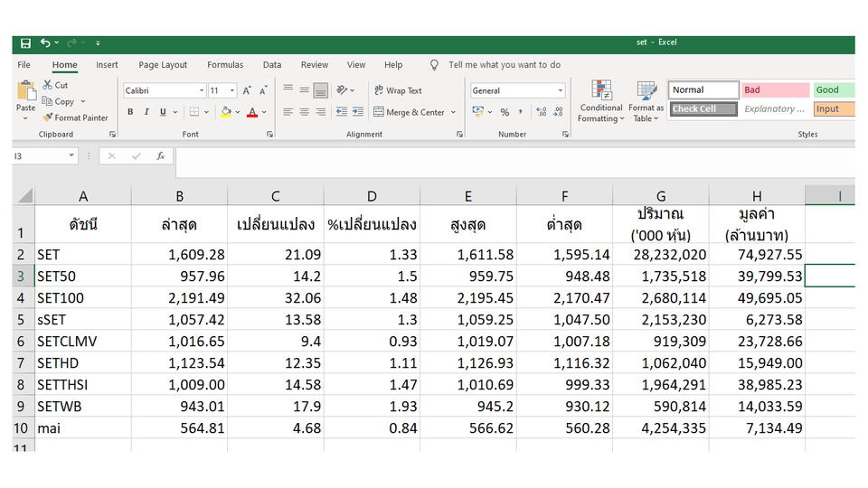Cut the selected cells
This screenshot has height=488, width=868.
55,85
